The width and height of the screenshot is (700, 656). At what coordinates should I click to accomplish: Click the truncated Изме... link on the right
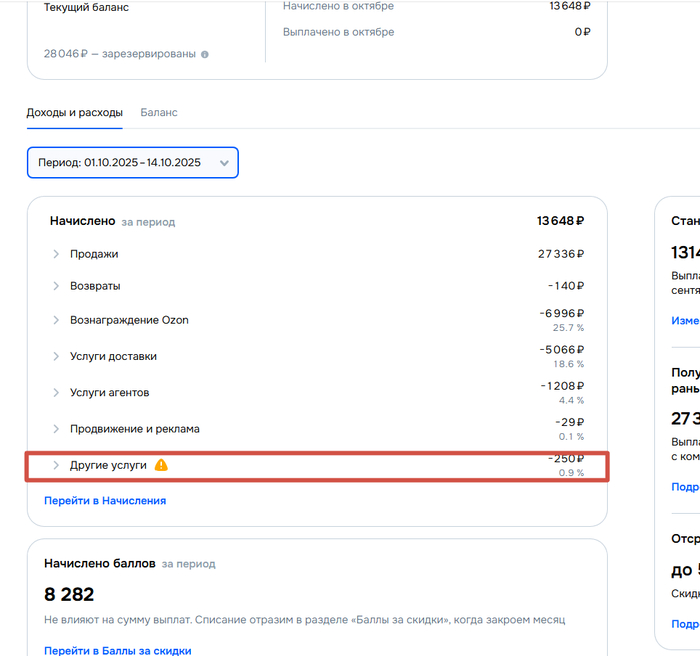point(685,321)
